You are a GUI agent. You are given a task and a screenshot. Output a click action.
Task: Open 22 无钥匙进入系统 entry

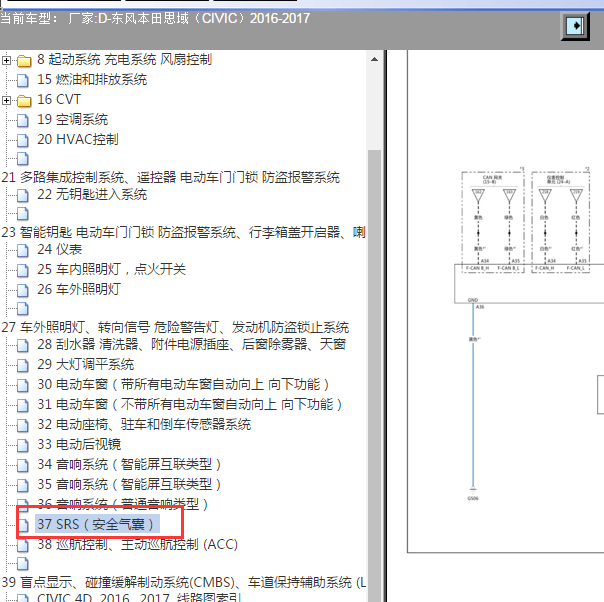coord(92,195)
